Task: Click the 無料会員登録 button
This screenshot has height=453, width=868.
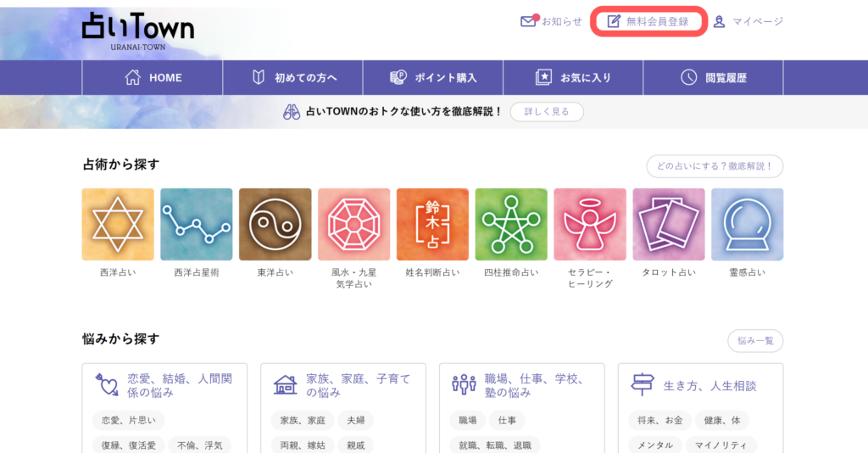Action: click(648, 21)
